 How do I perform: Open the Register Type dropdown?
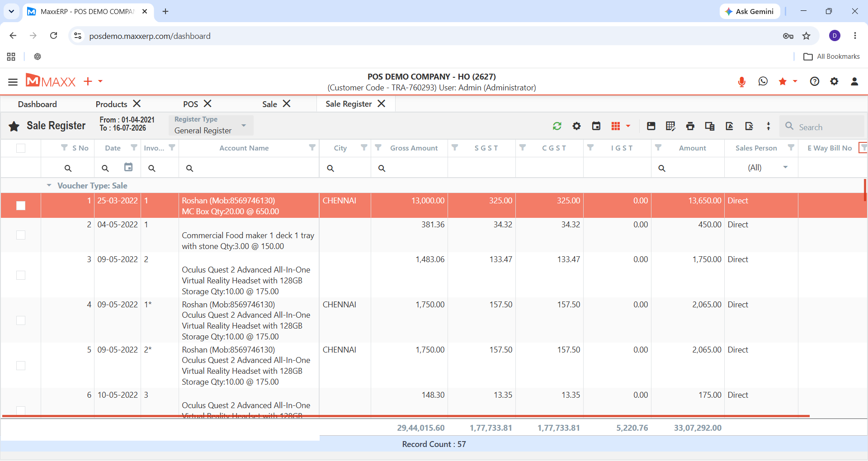click(x=211, y=125)
